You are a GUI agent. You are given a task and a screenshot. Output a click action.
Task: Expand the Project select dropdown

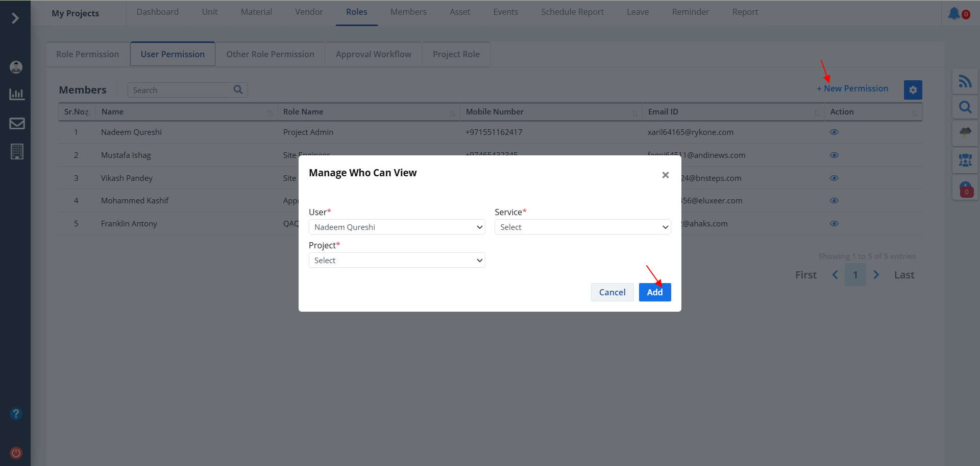pyautogui.click(x=397, y=260)
